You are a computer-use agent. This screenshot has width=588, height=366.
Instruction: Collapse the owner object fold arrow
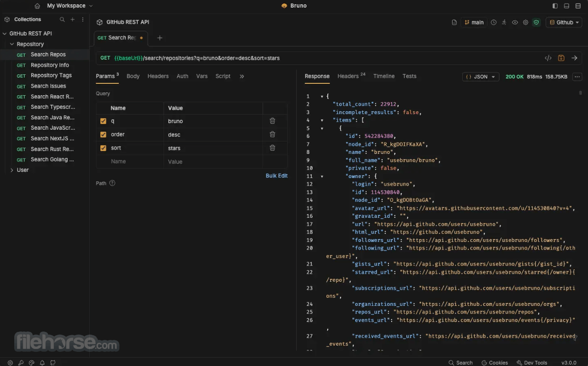pyautogui.click(x=322, y=176)
